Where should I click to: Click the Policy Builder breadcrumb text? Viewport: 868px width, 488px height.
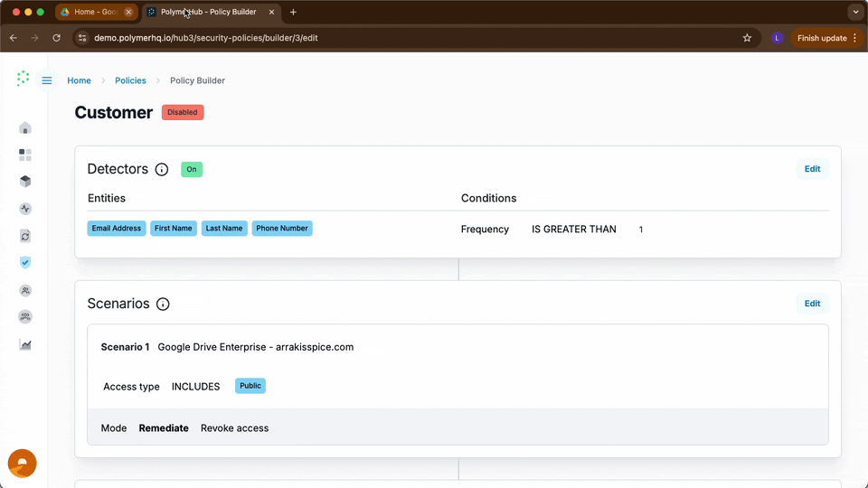(198, 80)
